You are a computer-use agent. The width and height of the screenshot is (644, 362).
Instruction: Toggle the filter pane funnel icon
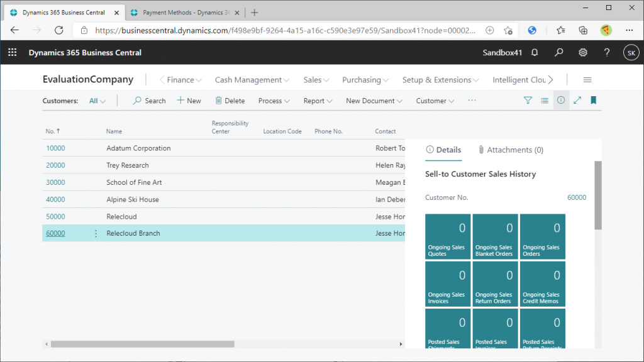coord(528,101)
